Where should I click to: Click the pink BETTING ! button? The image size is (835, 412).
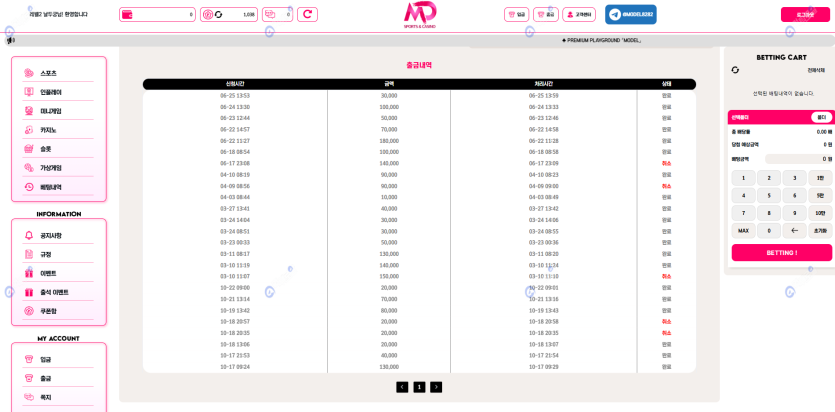[781, 253]
